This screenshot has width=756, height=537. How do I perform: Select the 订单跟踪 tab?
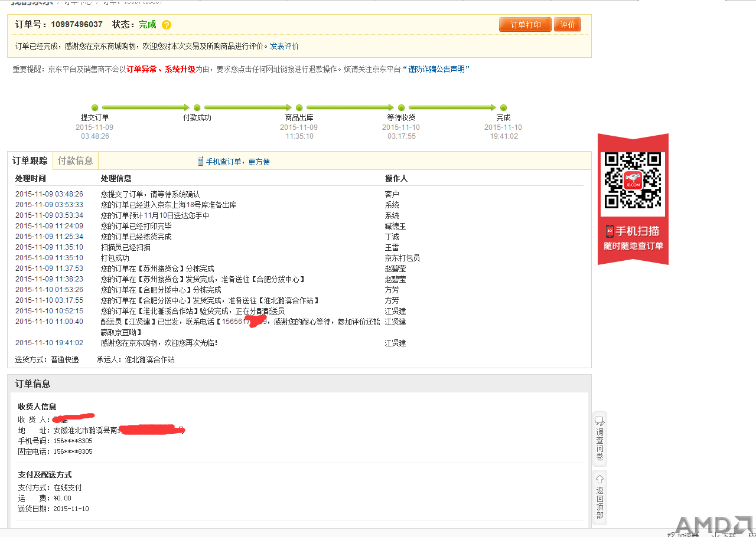click(30, 161)
